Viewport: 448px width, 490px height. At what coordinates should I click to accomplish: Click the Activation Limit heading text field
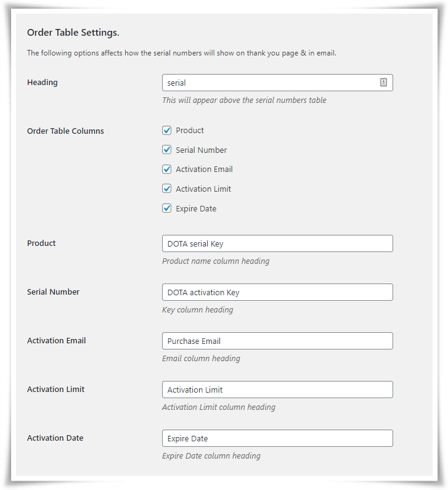click(x=277, y=390)
